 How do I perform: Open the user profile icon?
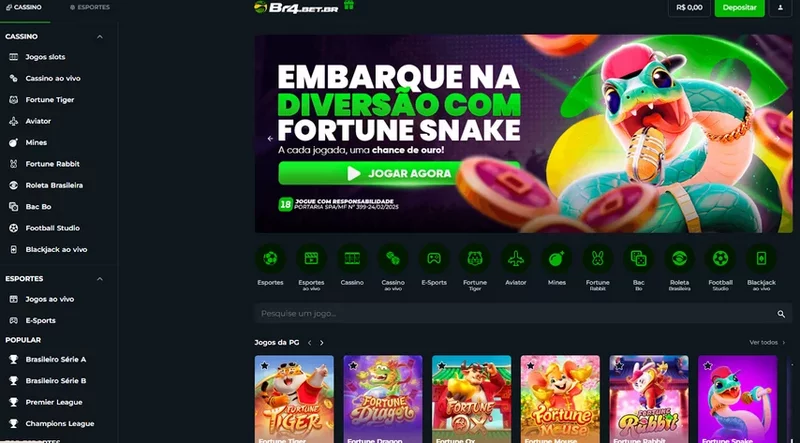pyautogui.click(x=780, y=8)
